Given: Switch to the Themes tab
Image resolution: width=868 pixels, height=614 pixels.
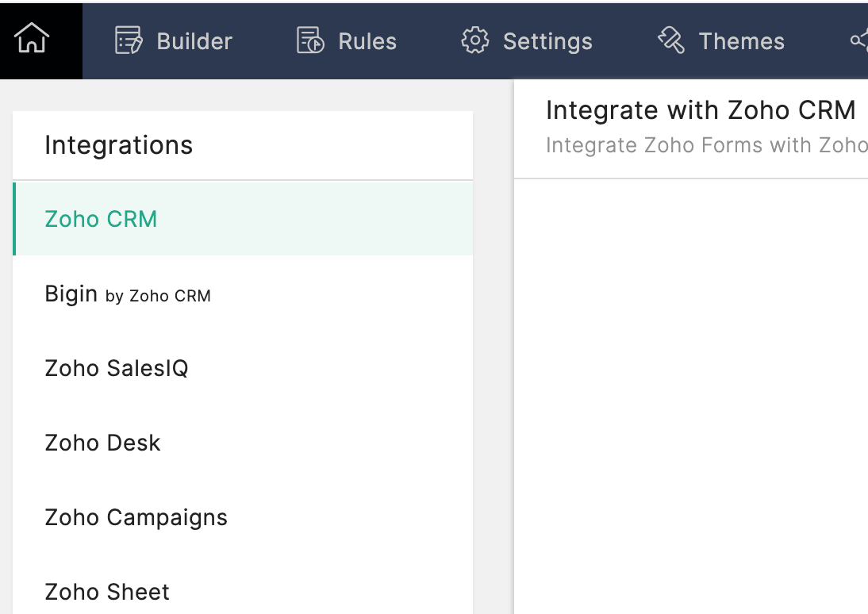Looking at the screenshot, I should tap(720, 41).
